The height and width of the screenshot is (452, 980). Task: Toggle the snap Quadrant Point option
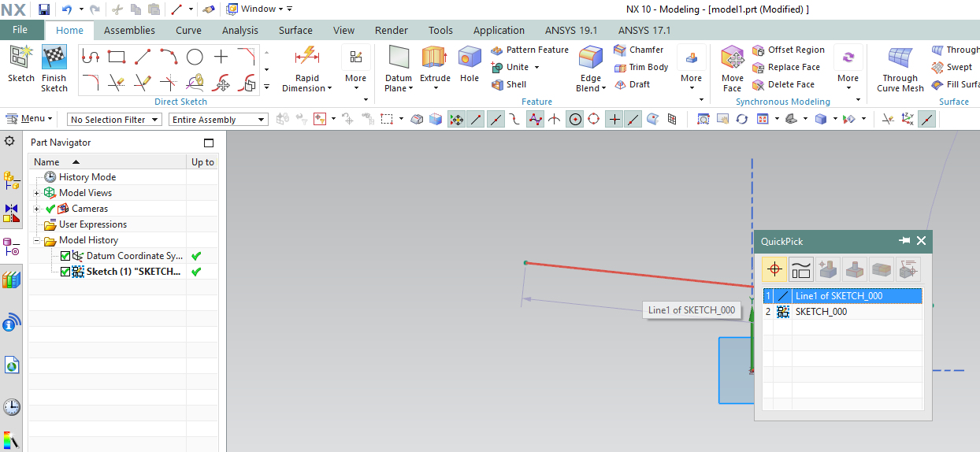(595, 119)
